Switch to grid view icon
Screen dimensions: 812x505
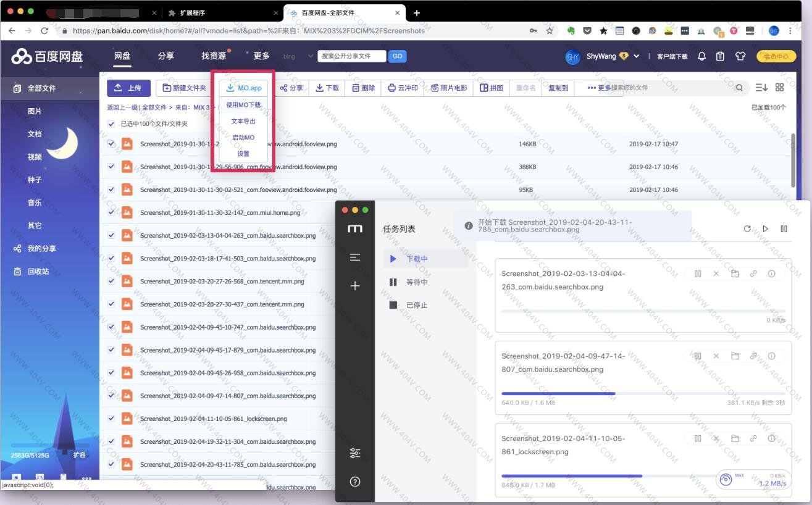tap(780, 88)
